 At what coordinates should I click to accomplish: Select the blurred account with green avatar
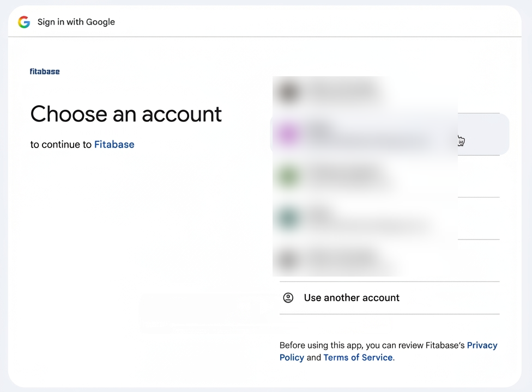(x=390, y=176)
